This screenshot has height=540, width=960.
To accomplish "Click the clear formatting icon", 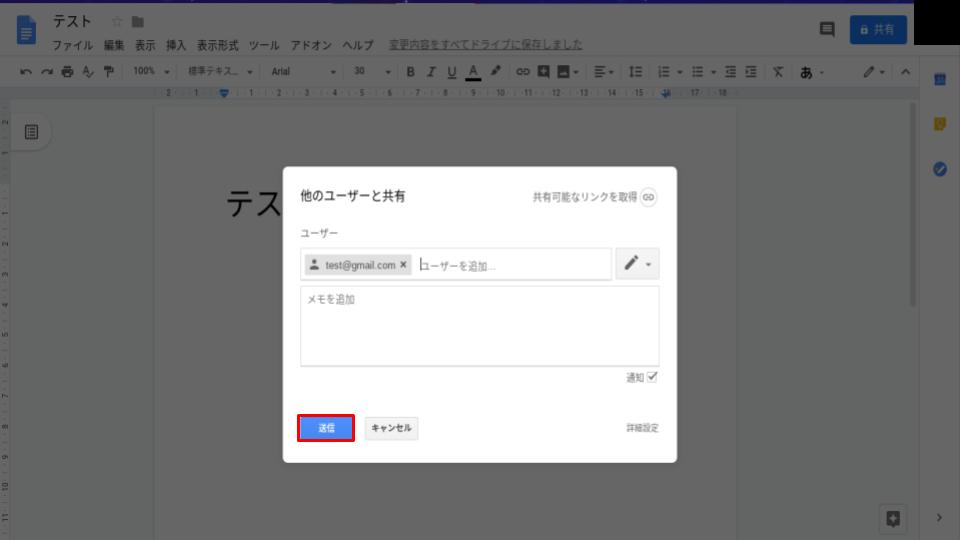I will pos(778,72).
